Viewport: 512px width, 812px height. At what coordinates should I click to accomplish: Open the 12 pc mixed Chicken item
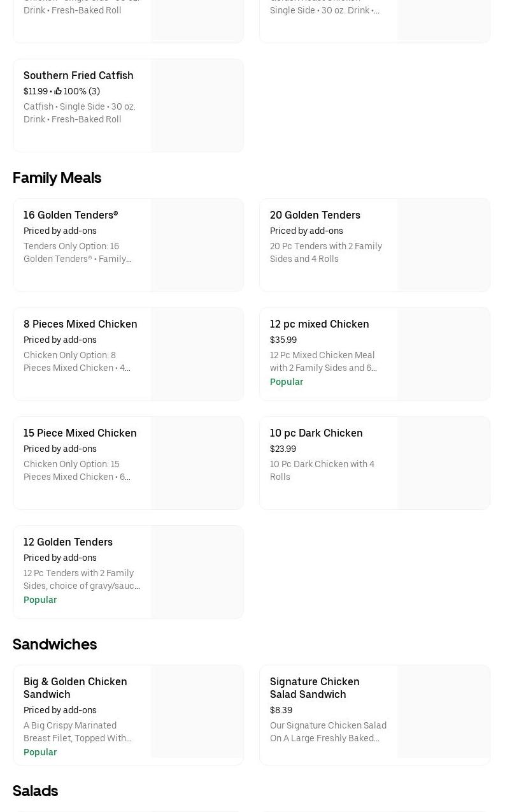point(319,324)
